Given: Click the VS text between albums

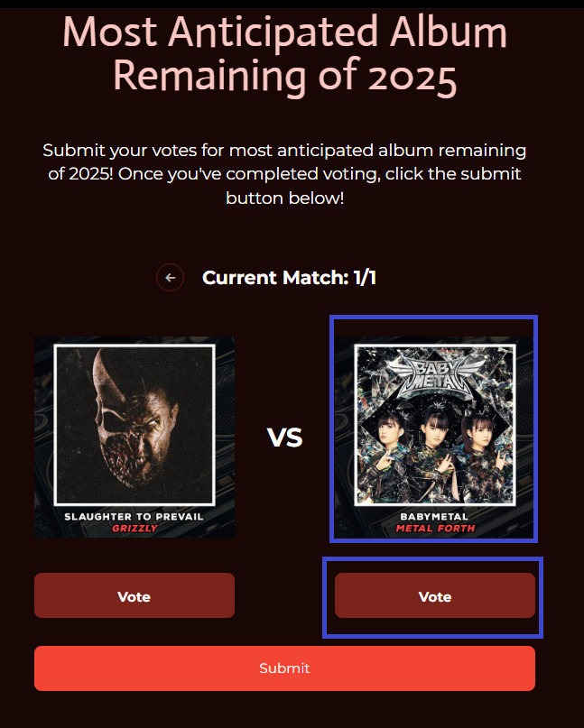Looking at the screenshot, I should [x=285, y=438].
